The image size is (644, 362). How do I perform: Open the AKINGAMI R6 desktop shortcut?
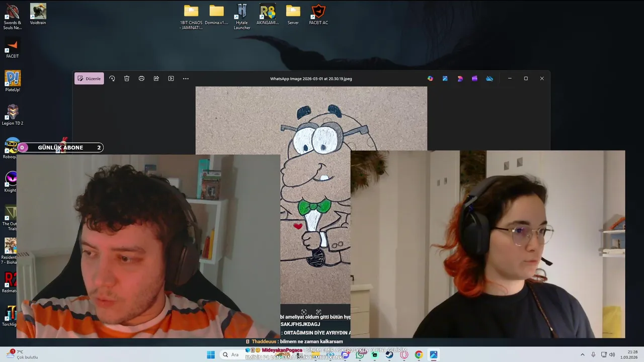coord(268,15)
